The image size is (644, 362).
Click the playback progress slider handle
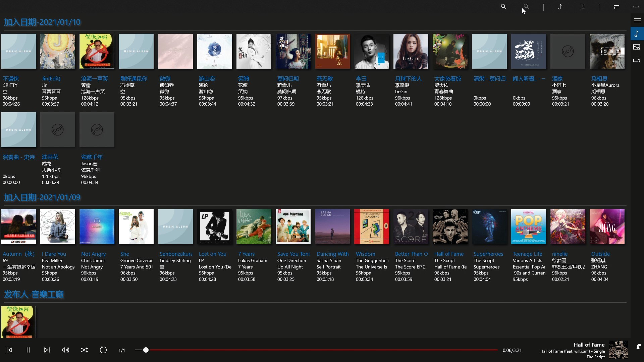click(x=146, y=350)
